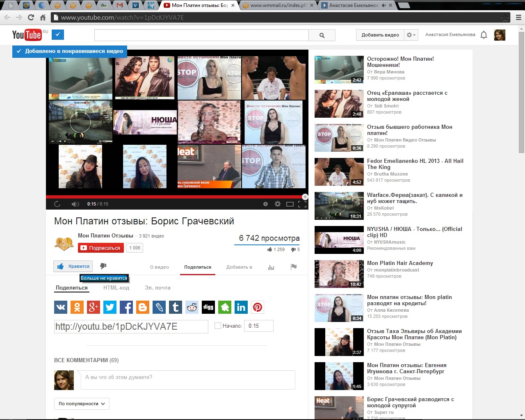Share the video to Odnoklassniki
Screen dimensions: 525x420
[77, 307]
